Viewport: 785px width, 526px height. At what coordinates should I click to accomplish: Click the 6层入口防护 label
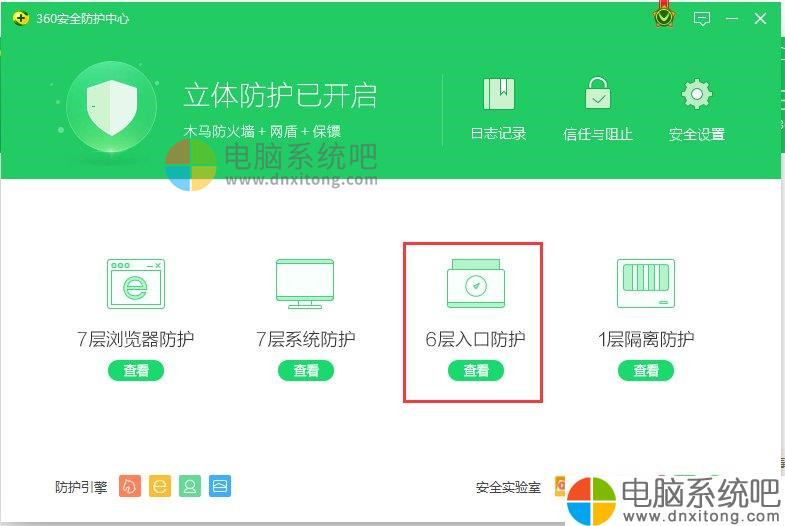coord(476,339)
